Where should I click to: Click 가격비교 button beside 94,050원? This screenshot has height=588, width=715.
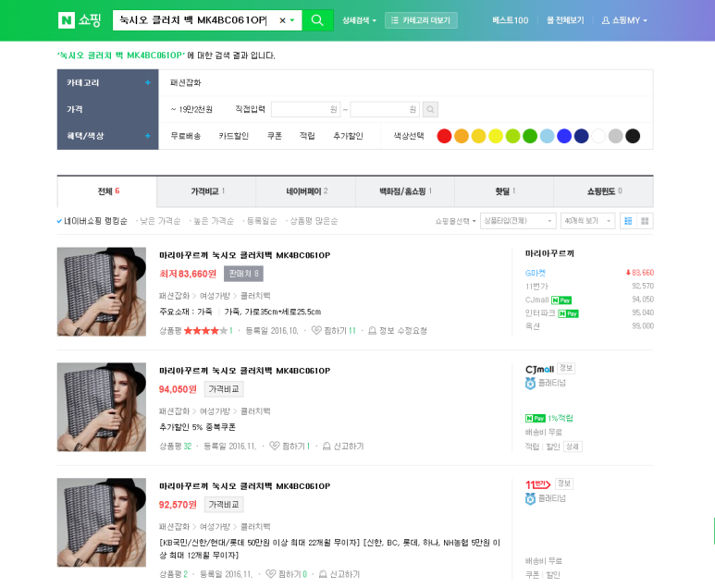tap(224, 389)
